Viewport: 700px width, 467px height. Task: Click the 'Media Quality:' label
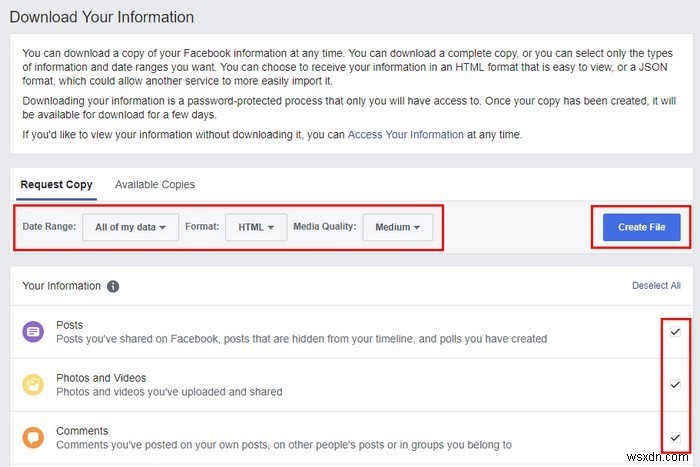(325, 226)
